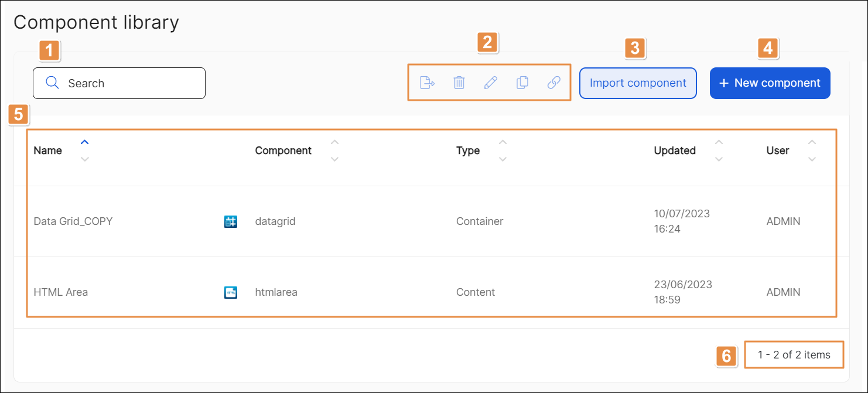Sort the Type column descending

(502, 158)
